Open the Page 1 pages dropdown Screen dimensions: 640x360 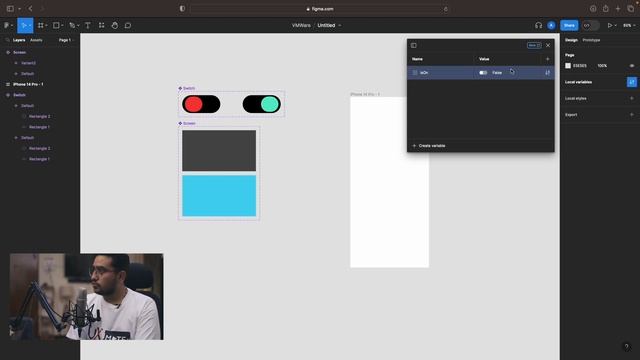pyautogui.click(x=66, y=40)
